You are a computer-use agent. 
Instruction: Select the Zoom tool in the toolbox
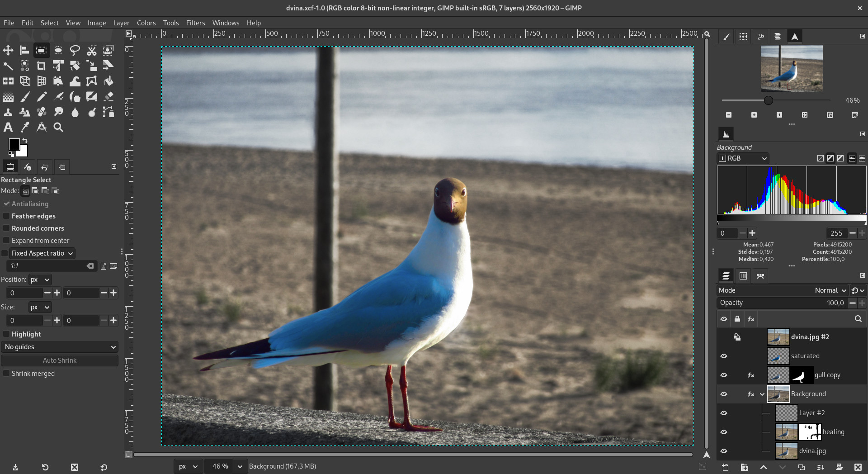(x=58, y=127)
